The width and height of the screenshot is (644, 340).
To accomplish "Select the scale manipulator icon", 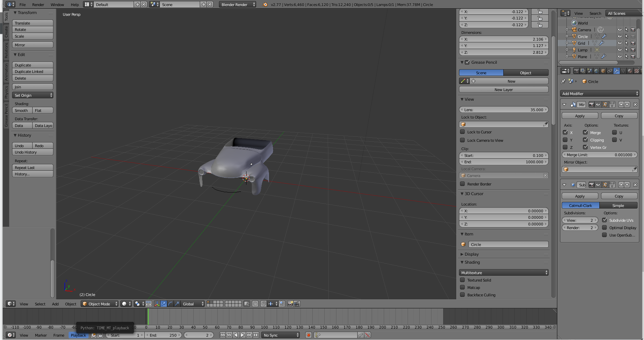I will tap(177, 304).
